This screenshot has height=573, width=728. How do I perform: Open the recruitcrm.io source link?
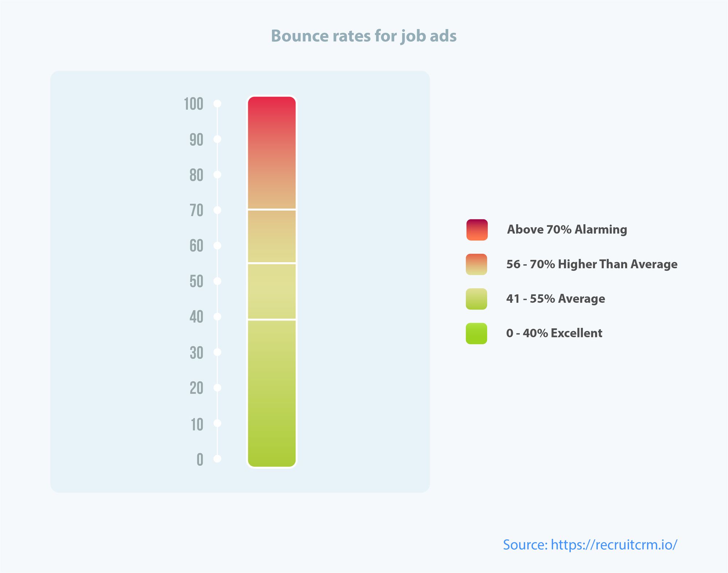click(590, 545)
